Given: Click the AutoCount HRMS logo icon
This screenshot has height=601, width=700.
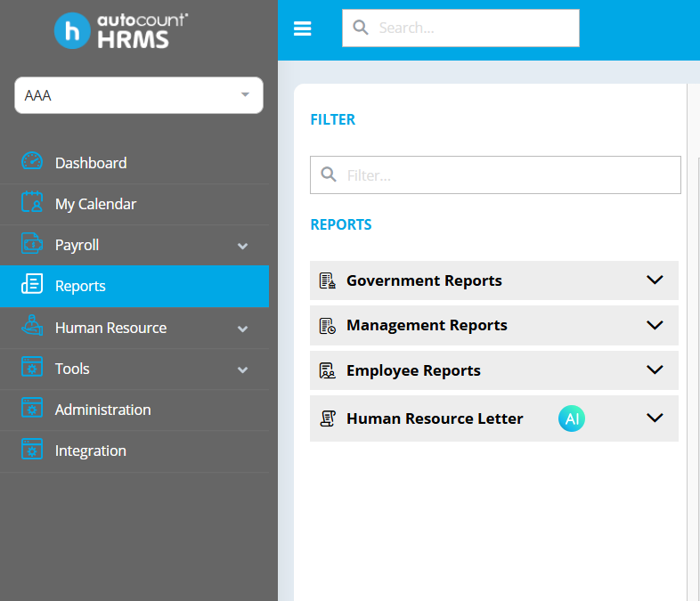Looking at the screenshot, I should [72, 30].
